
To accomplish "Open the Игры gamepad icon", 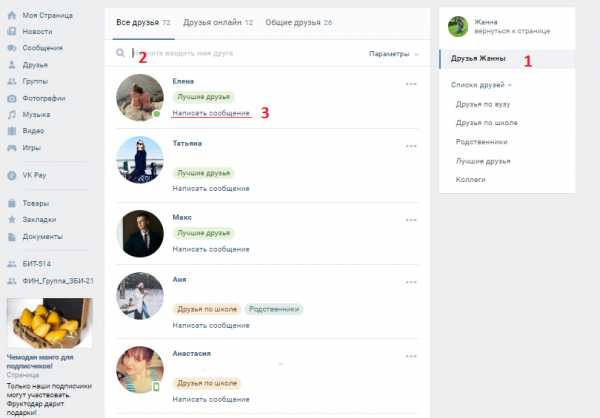I will point(12,147).
